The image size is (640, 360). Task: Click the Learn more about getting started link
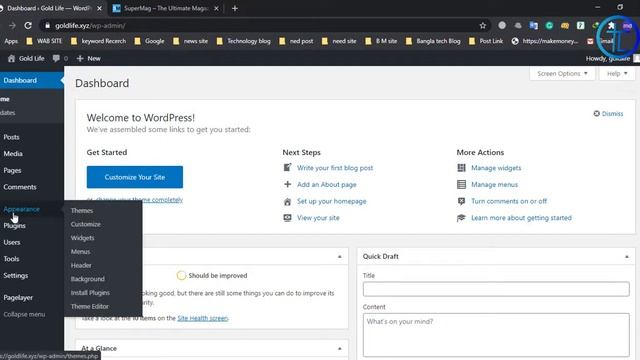(521, 218)
